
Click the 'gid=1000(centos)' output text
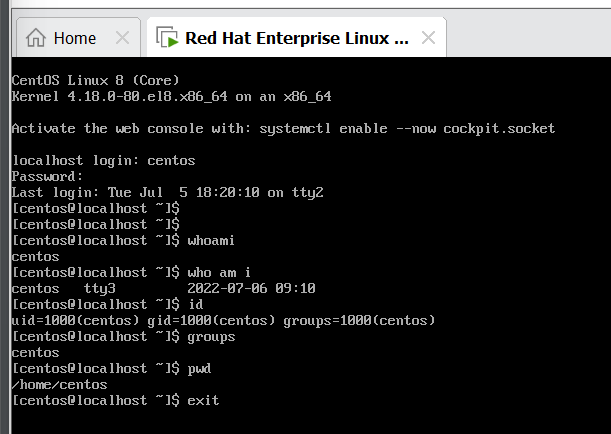(211, 320)
